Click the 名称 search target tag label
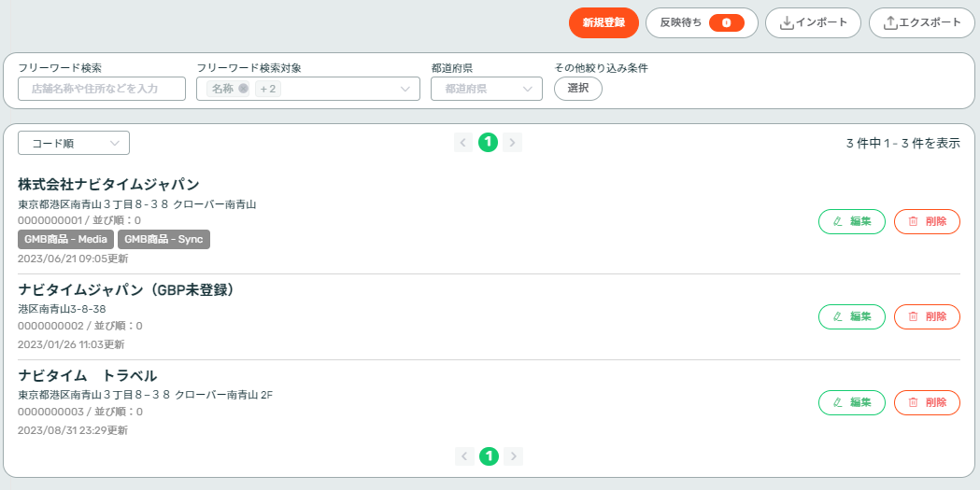The image size is (980, 490). (222, 89)
